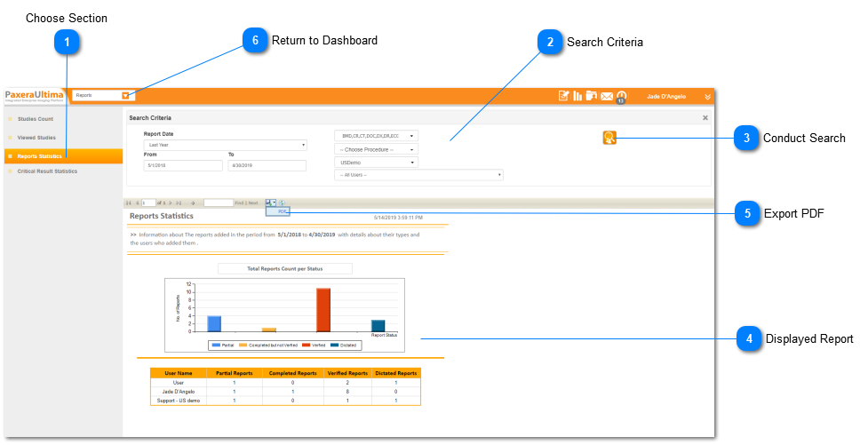The height and width of the screenshot is (445, 868).
Task: Go to last report page
Action: 179,203
